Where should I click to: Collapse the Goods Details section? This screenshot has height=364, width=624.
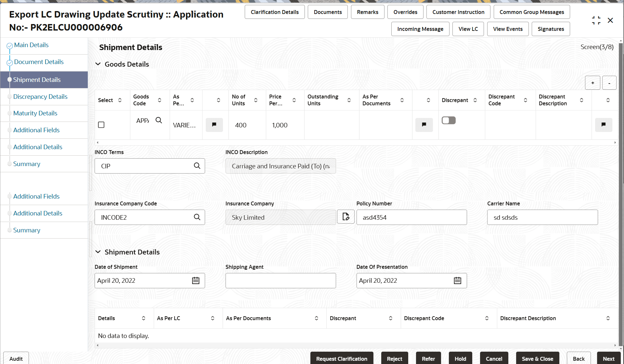(x=98, y=64)
